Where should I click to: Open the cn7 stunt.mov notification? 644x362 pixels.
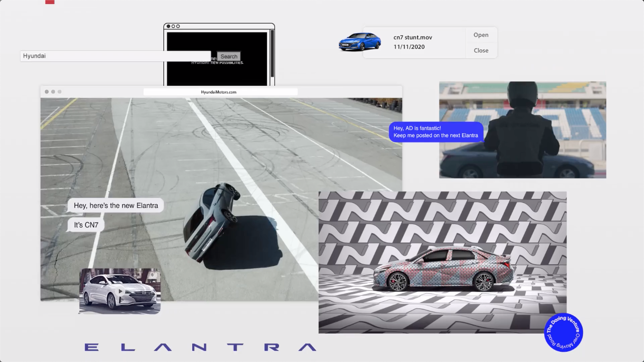tap(481, 35)
